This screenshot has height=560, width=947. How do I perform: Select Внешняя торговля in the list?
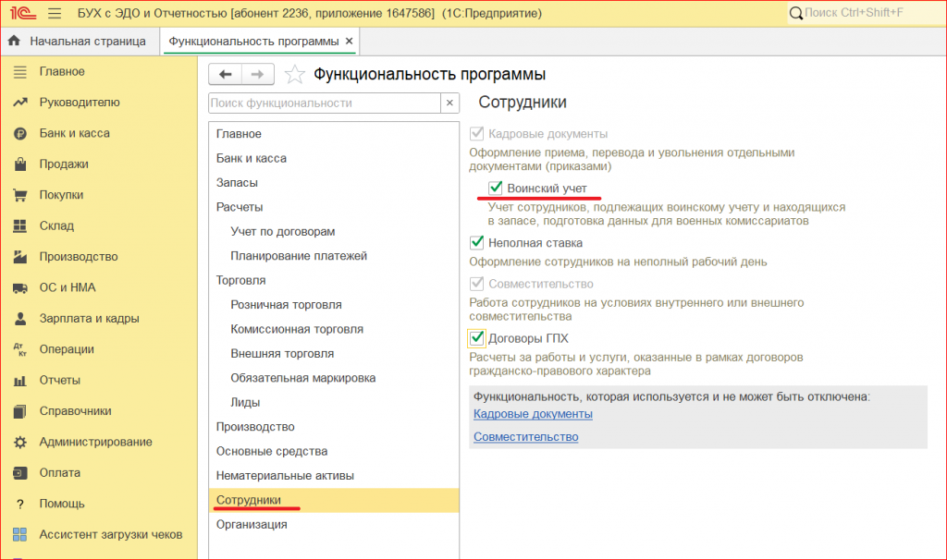coord(334,354)
